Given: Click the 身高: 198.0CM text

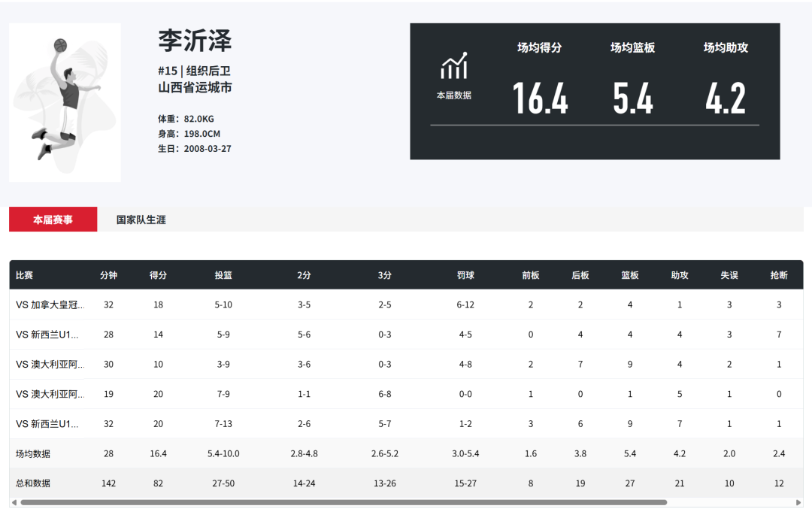Looking at the screenshot, I should (189, 134).
